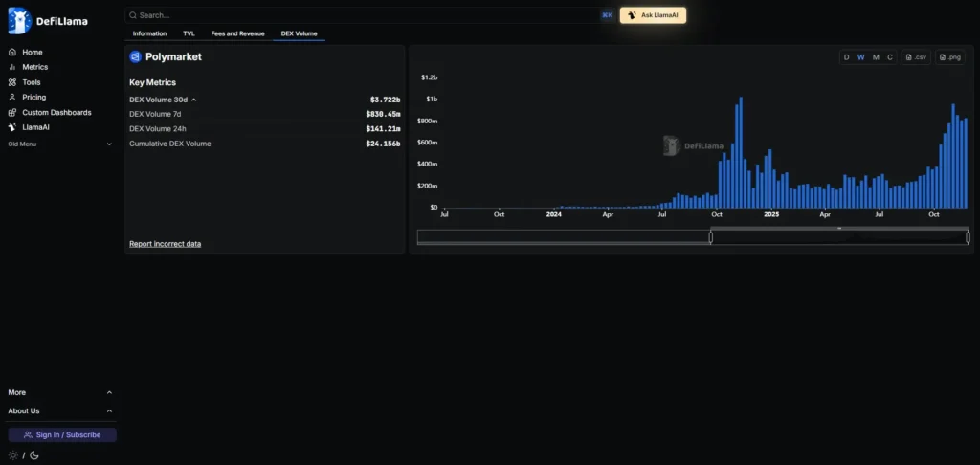
Task: Go to Home via its house icon
Action: (x=12, y=52)
